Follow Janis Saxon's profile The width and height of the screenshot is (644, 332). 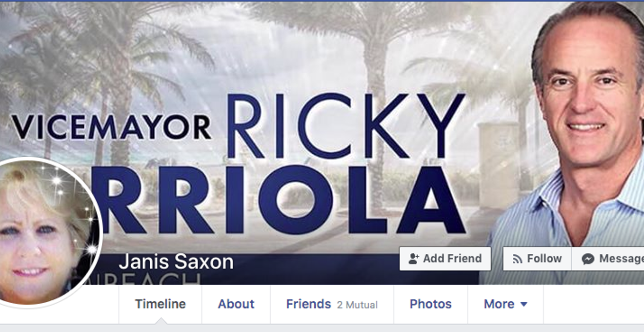(x=537, y=259)
